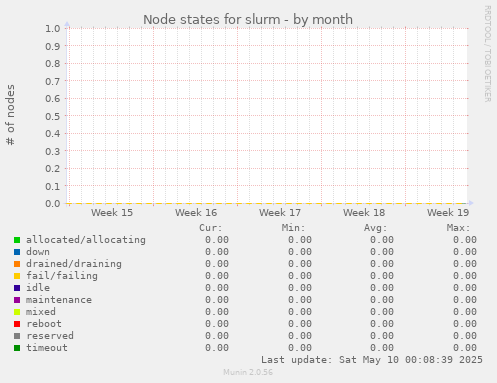Viewport: 497px width, 383px height.
Task: Click the blue swatch beside down
Action: (x=17, y=252)
